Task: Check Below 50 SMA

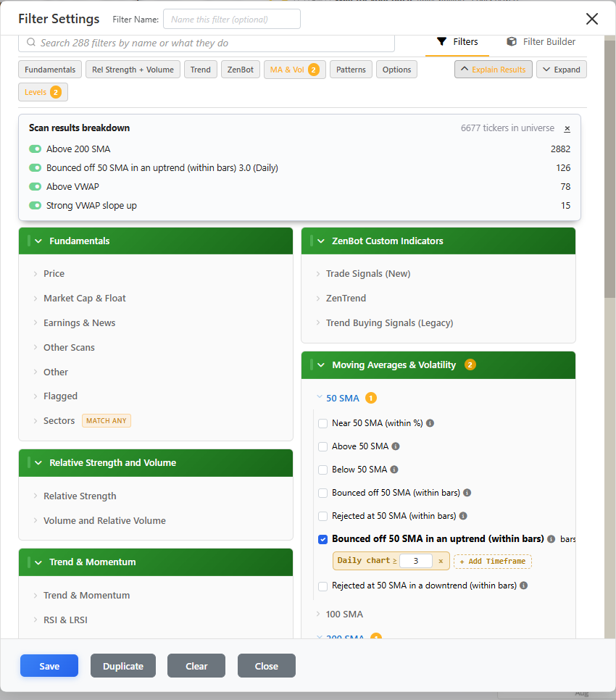Action: click(322, 470)
